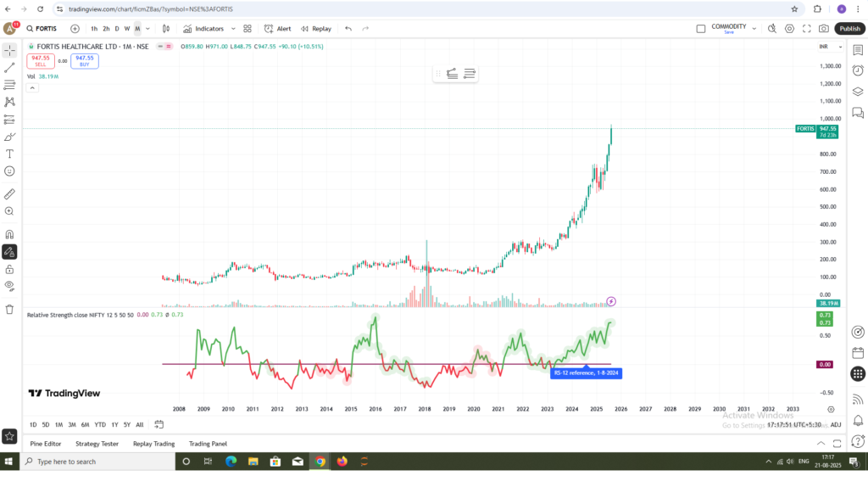The height and width of the screenshot is (504, 868).
Task: Open the Strategy Tester tab
Action: click(97, 444)
